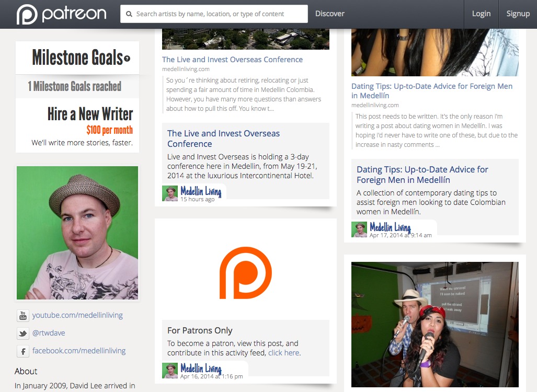
Task: Open the karaoke singers photo
Action: [435, 325]
